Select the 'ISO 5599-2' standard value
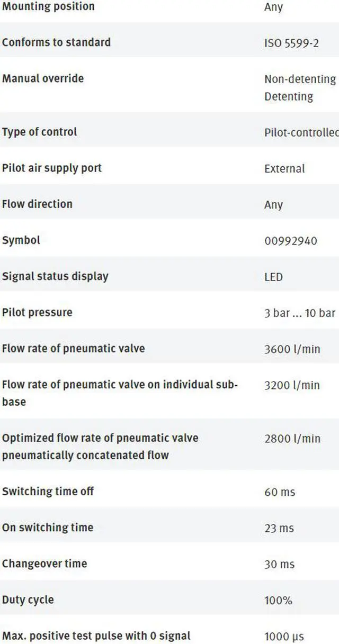Image resolution: width=339 pixels, height=644 pixels. [291, 43]
